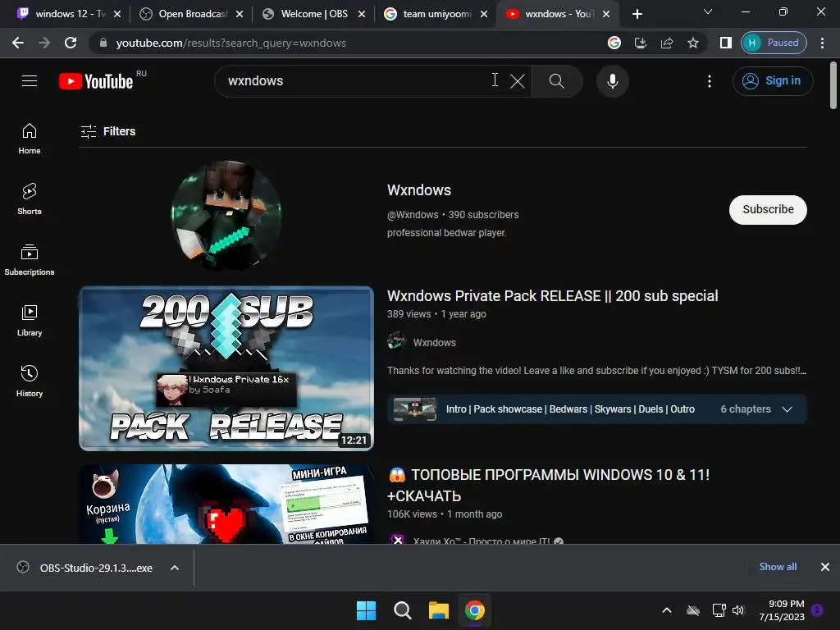840x630 pixels.
Task: Open the Windows Start menu
Action: [367, 610]
